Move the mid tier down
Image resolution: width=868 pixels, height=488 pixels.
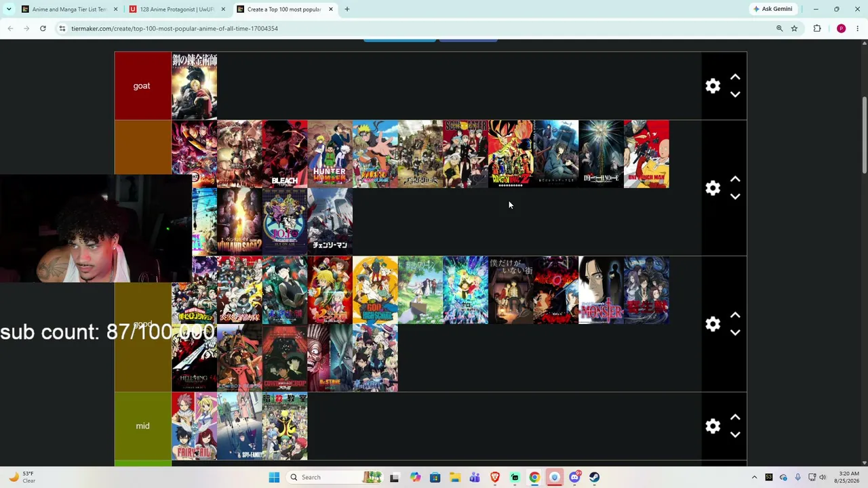pos(735,435)
